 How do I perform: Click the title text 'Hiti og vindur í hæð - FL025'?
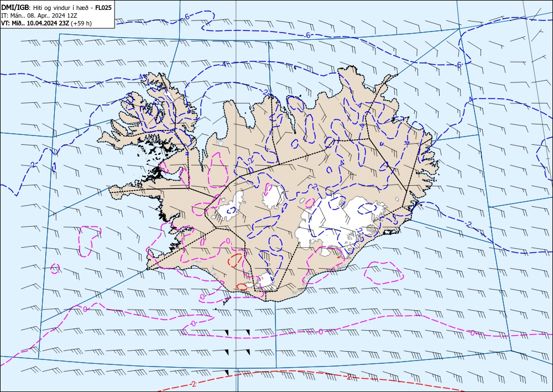click(72, 7)
